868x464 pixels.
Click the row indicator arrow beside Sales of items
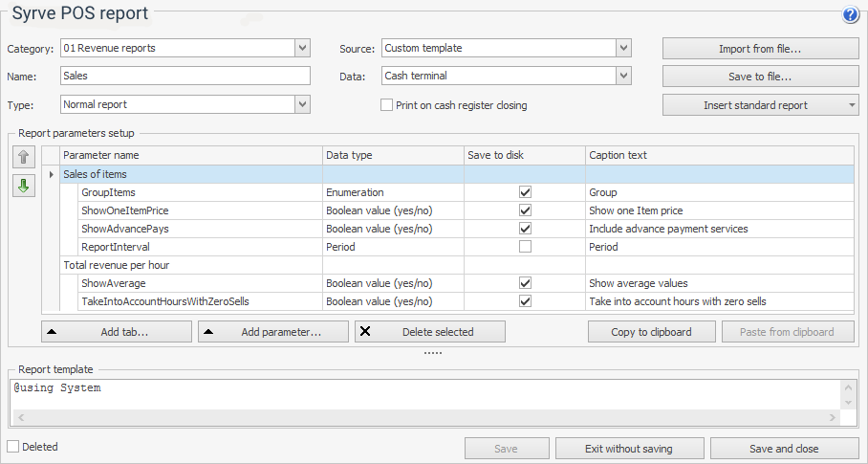point(51,174)
